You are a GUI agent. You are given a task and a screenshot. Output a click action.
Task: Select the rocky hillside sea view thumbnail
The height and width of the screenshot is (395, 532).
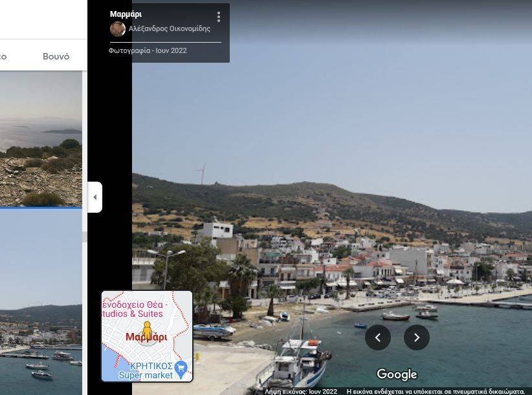(x=41, y=139)
